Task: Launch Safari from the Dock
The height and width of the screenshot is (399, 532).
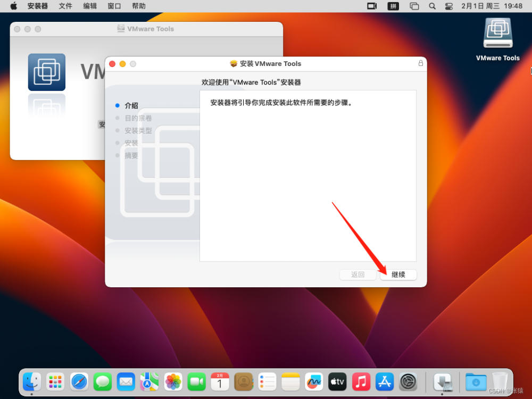Action: click(x=79, y=381)
